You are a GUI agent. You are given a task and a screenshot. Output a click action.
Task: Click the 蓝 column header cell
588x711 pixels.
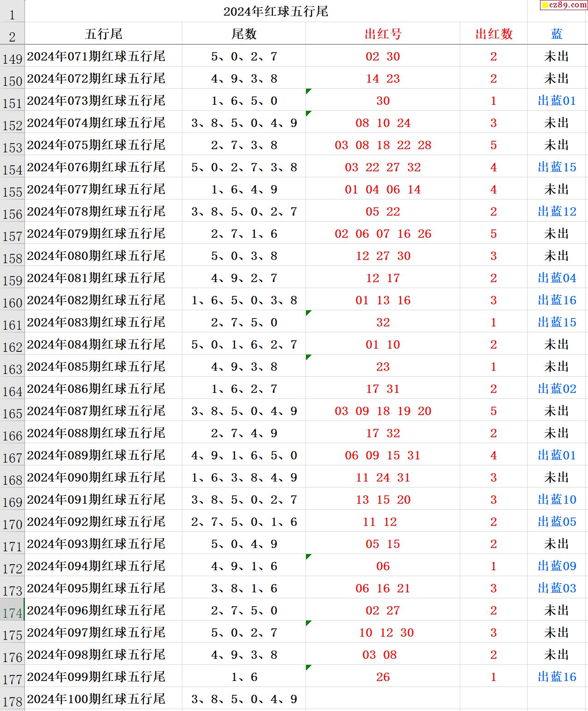coord(557,34)
